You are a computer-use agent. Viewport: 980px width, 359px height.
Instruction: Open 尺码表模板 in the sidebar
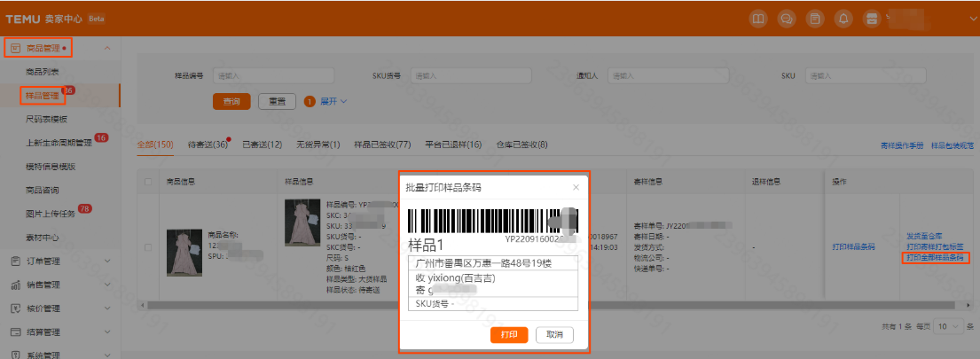click(46, 120)
